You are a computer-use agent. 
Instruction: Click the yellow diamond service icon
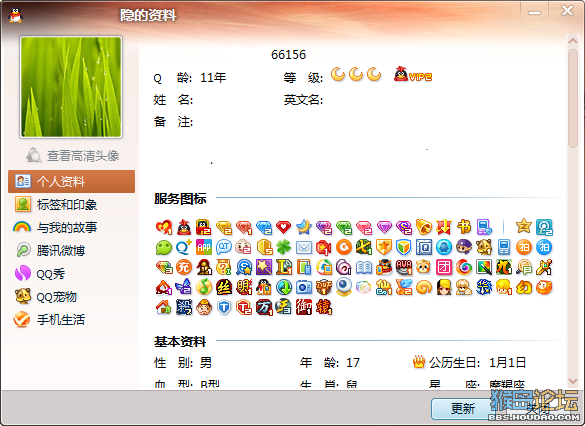pyautogui.click(x=224, y=227)
